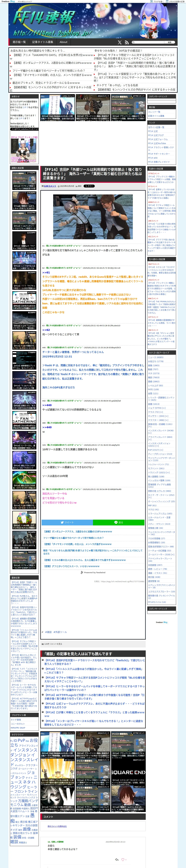Open 記事タイトル募集 in the navigation bar
Image resolution: width=186 pixels, height=868 pixels.
coord(43,42)
